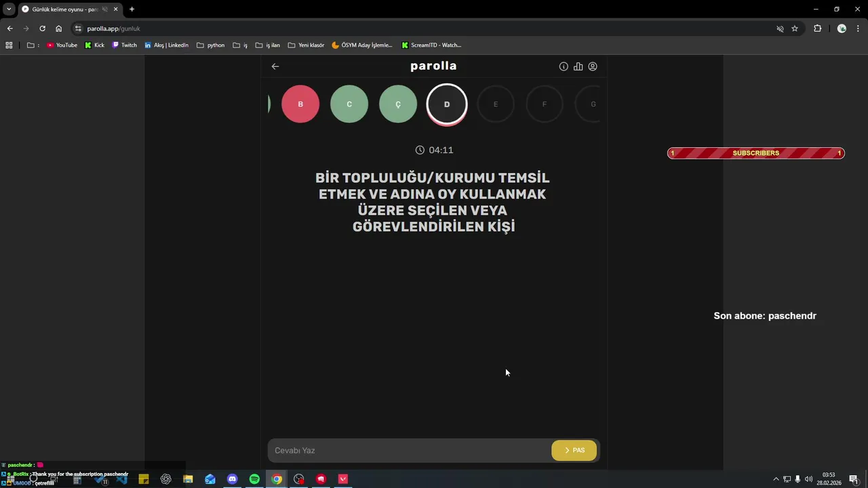This screenshot has height=488, width=868.
Task: Open ChatGPT from the taskbar
Action: click(x=165, y=479)
